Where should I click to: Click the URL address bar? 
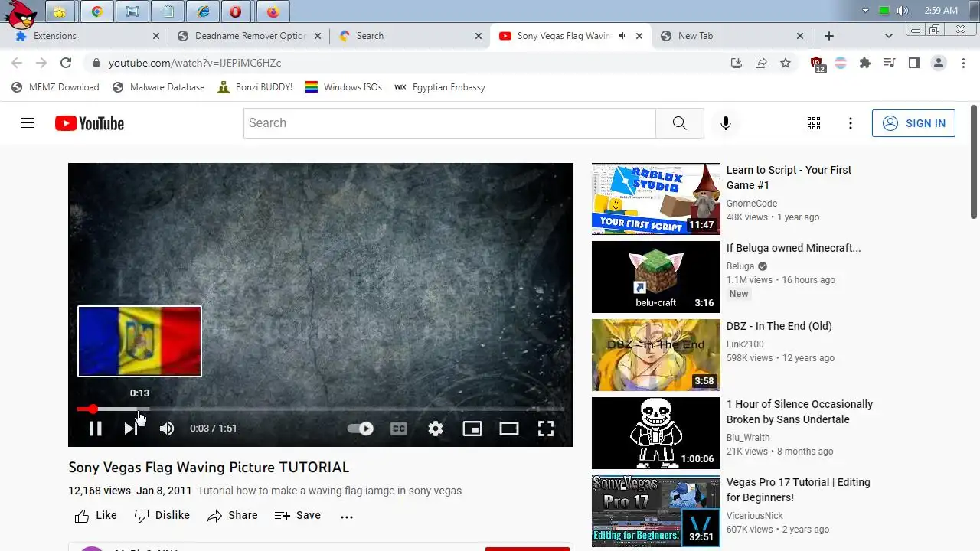click(x=413, y=64)
